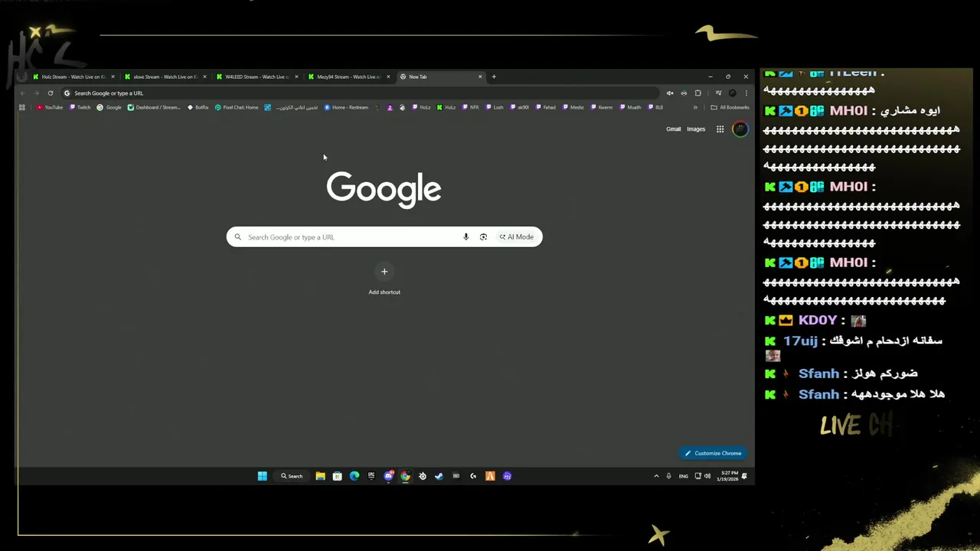Open a new browser tab with plus
980x551 pixels.
tap(494, 77)
